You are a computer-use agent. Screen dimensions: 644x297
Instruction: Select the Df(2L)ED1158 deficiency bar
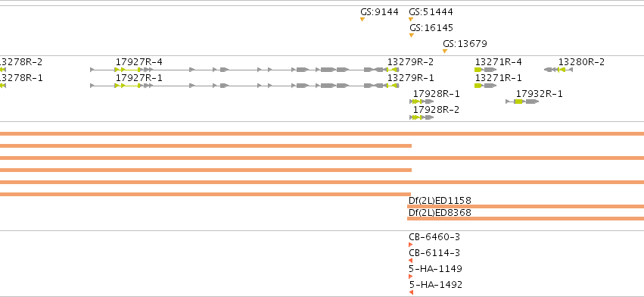[525, 207]
